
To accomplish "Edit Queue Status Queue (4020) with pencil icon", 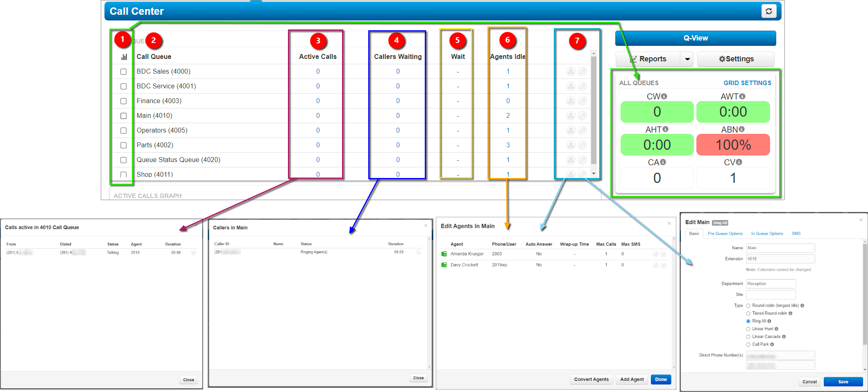I will click(x=582, y=160).
